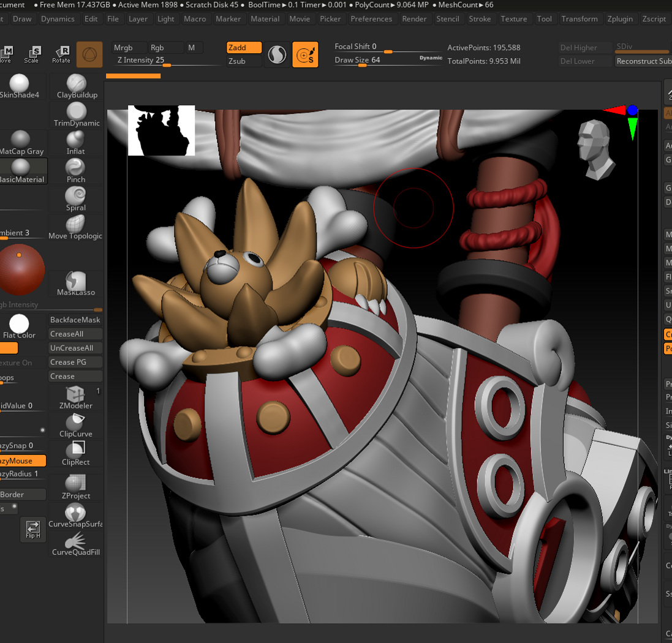Click the Flip H icon
Viewport: 672px width, 643px height.
33,530
